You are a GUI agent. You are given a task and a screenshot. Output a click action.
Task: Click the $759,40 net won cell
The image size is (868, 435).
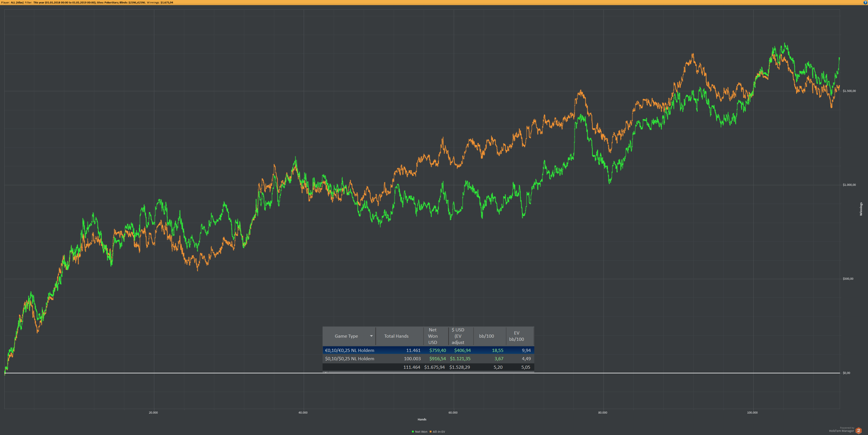[437, 351]
